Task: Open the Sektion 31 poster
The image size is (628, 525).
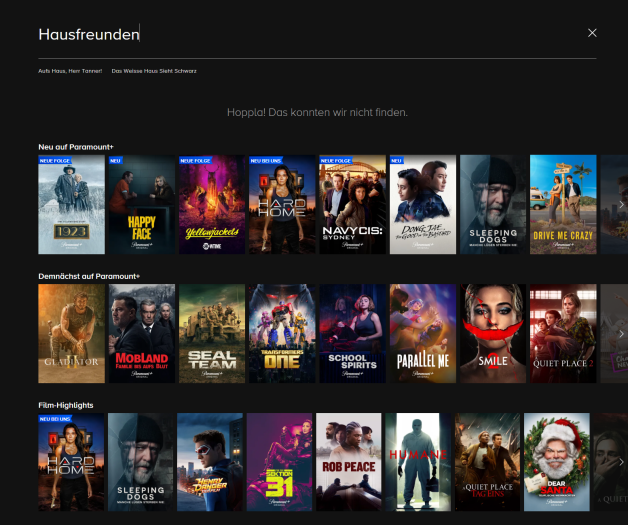Action: (279, 462)
